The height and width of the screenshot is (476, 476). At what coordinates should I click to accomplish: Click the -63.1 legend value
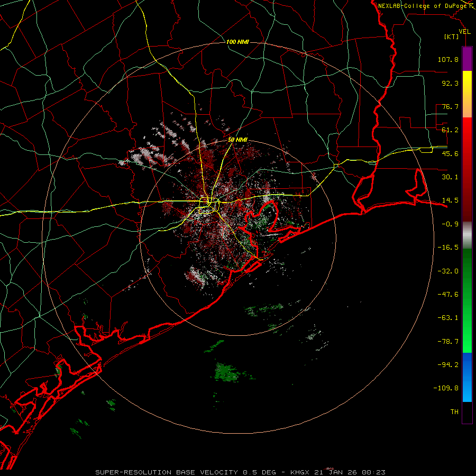[x=448, y=318]
